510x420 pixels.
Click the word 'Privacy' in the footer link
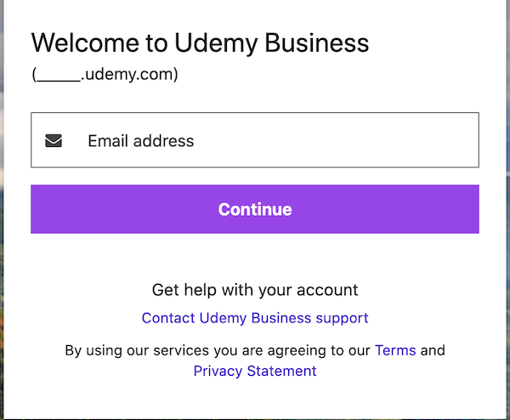coord(218,372)
